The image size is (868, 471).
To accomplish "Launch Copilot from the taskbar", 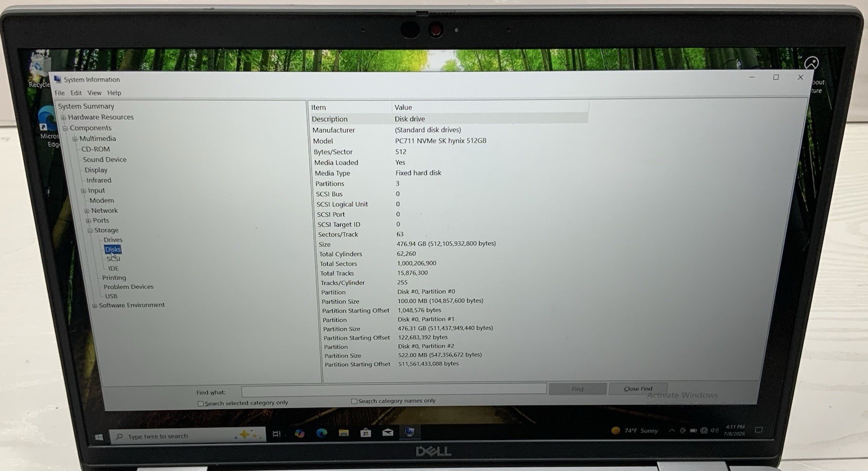I will (299, 433).
